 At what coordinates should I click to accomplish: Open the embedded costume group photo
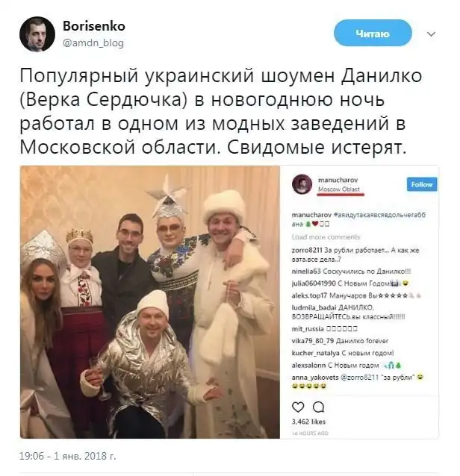[x=150, y=301]
